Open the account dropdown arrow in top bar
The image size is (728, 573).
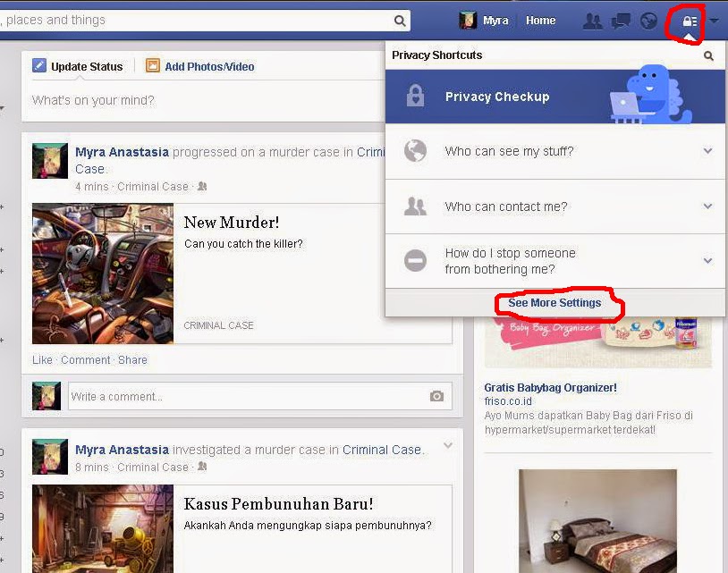coord(714,21)
